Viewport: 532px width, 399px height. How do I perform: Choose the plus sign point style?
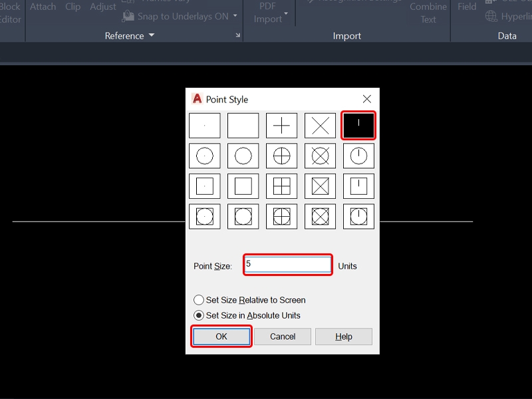281,126
